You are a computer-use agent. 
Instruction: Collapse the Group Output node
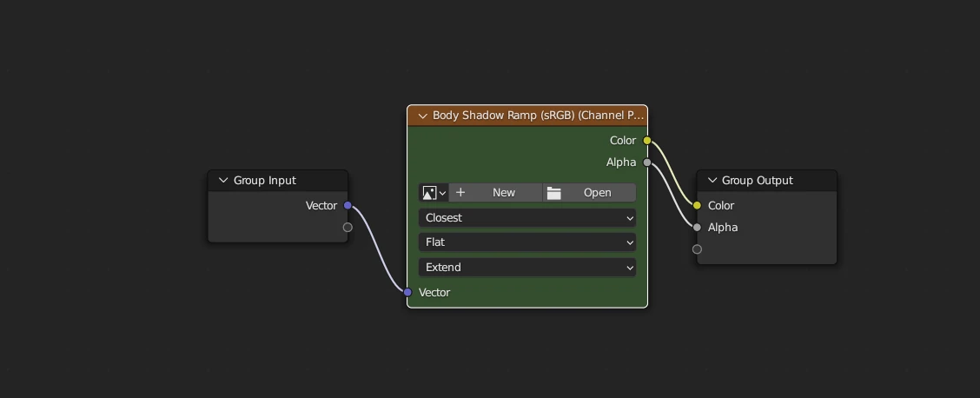pyautogui.click(x=712, y=181)
